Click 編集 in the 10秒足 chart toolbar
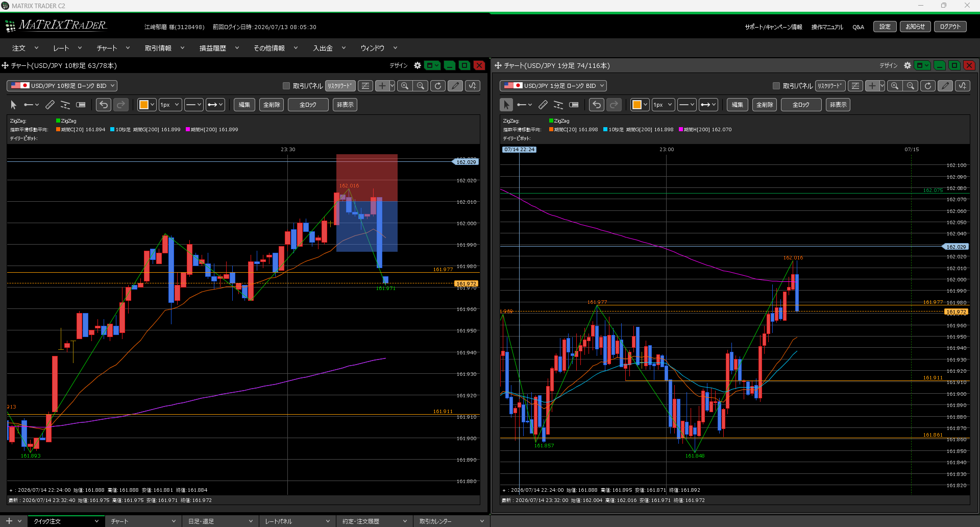 (244, 105)
